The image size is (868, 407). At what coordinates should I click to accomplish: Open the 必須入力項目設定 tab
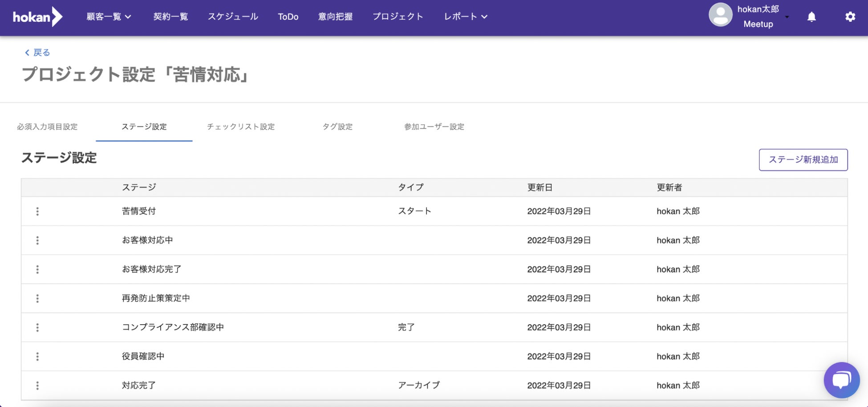47,127
